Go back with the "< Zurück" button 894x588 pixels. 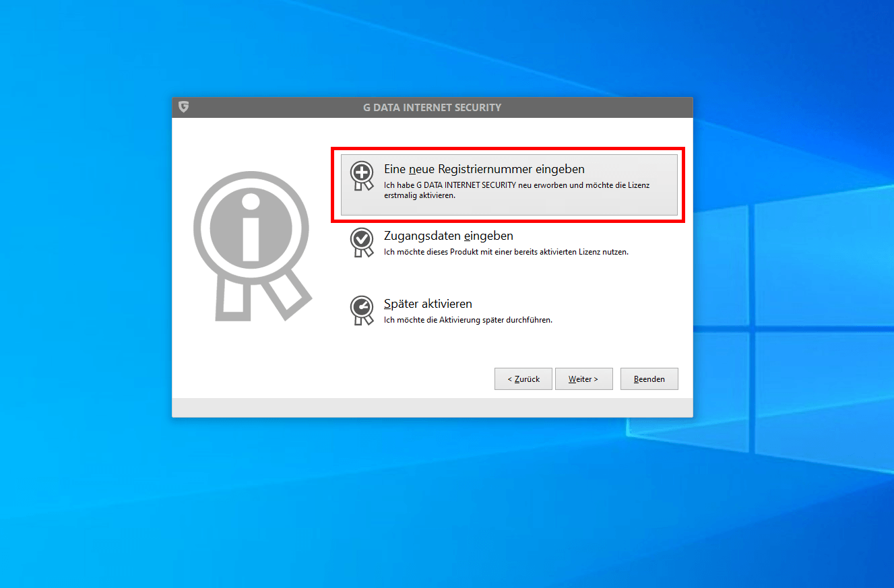point(523,379)
